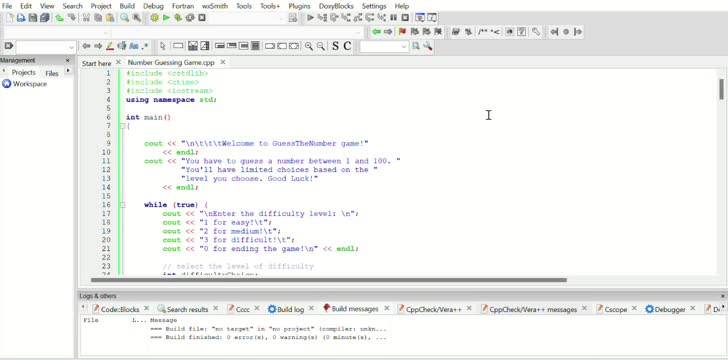This screenshot has height=360, width=728.
Task: Click the Find magnifier icon
Action: tap(124, 18)
